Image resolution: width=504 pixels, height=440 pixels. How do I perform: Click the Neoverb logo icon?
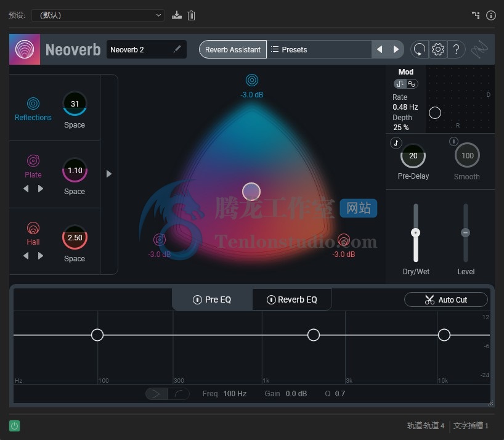point(25,49)
